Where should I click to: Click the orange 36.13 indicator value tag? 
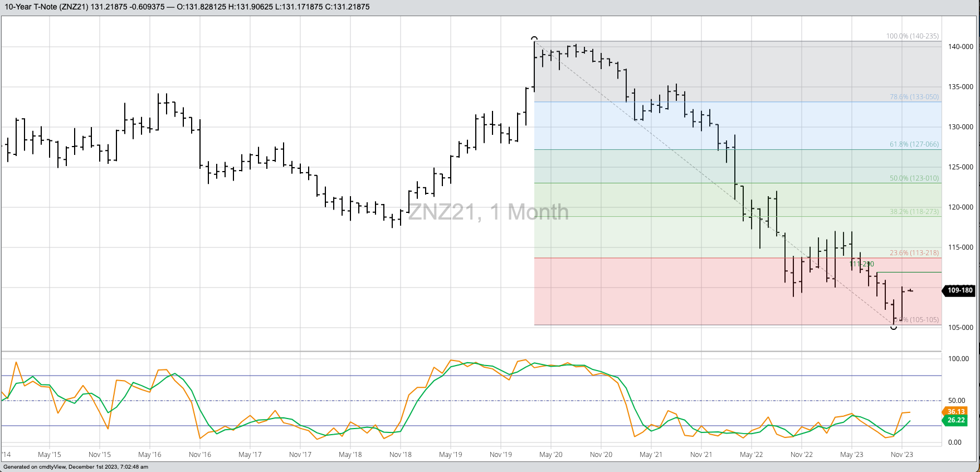tap(956, 412)
